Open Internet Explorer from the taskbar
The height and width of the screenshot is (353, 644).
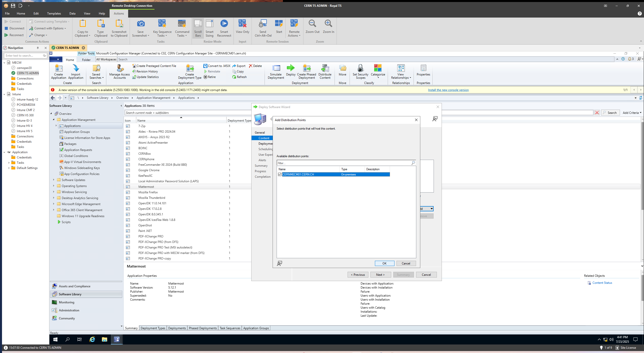[92, 339]
